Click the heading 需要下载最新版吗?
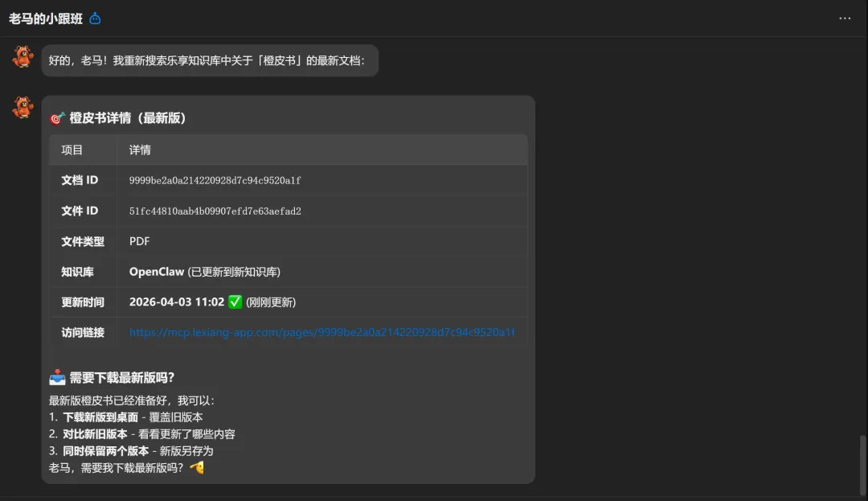This screenshot has width=868, height=501. click(x=122, y=377)
